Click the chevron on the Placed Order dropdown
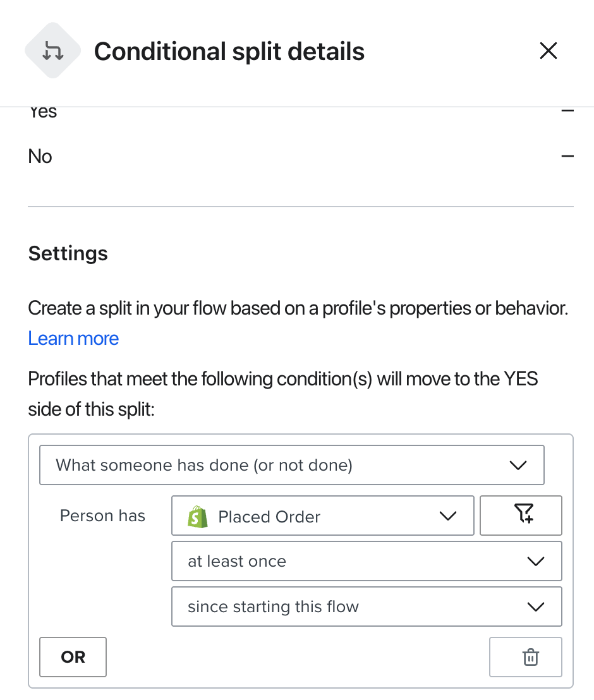Screen dimensions: 594x700 (x=447, y=516)
